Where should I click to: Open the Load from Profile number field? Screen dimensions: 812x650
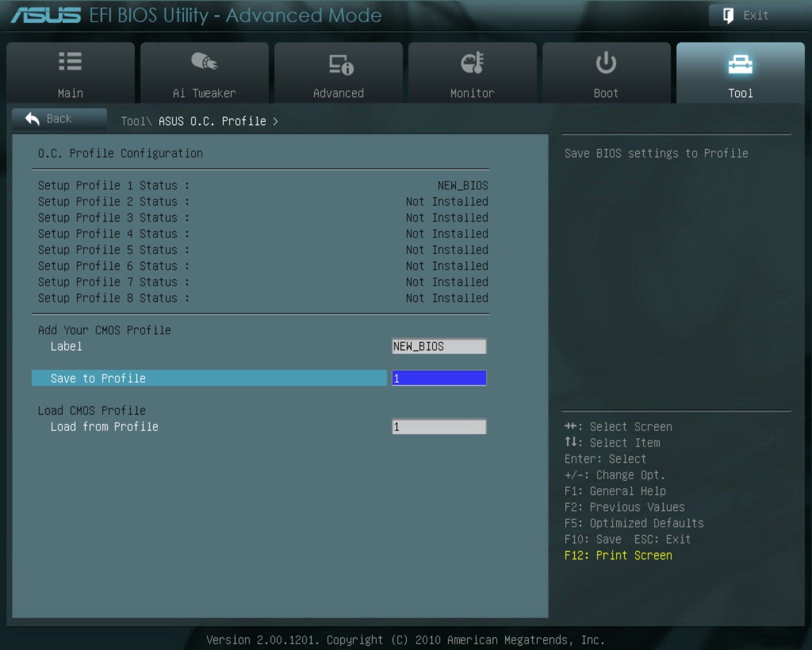click(x=439, y=427)
